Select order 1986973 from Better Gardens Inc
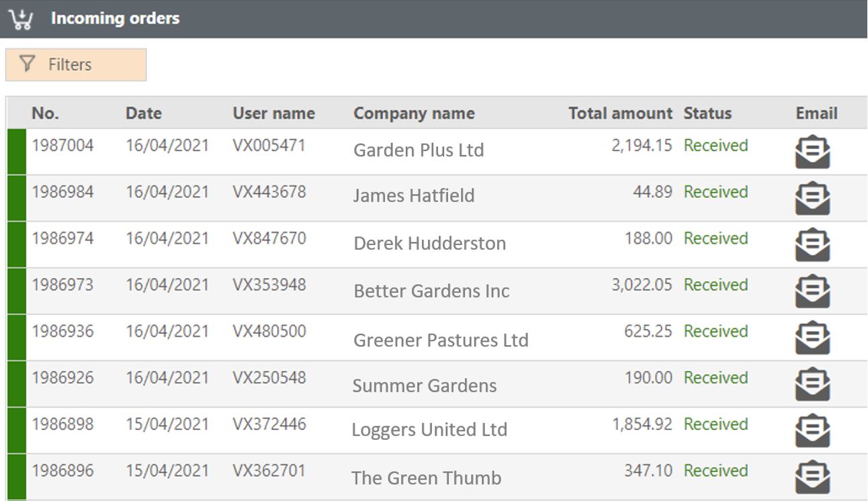Viewport: 868px width, 501px height. point(62,285)
